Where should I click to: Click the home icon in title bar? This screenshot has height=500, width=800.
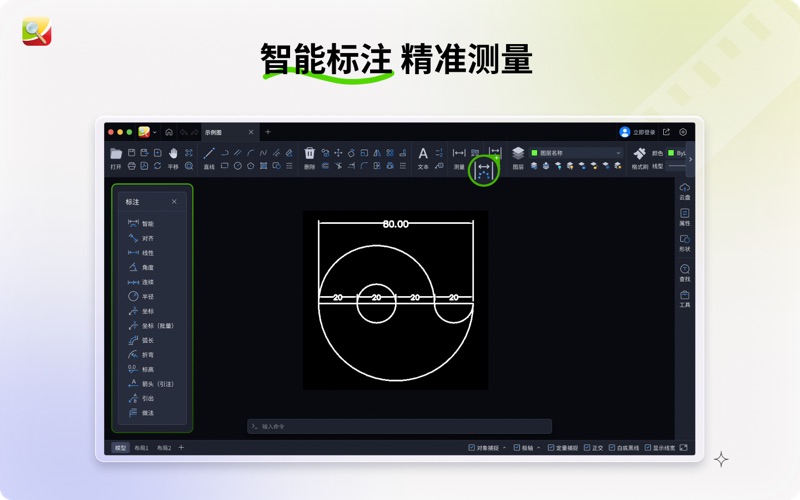click(169, 132)
